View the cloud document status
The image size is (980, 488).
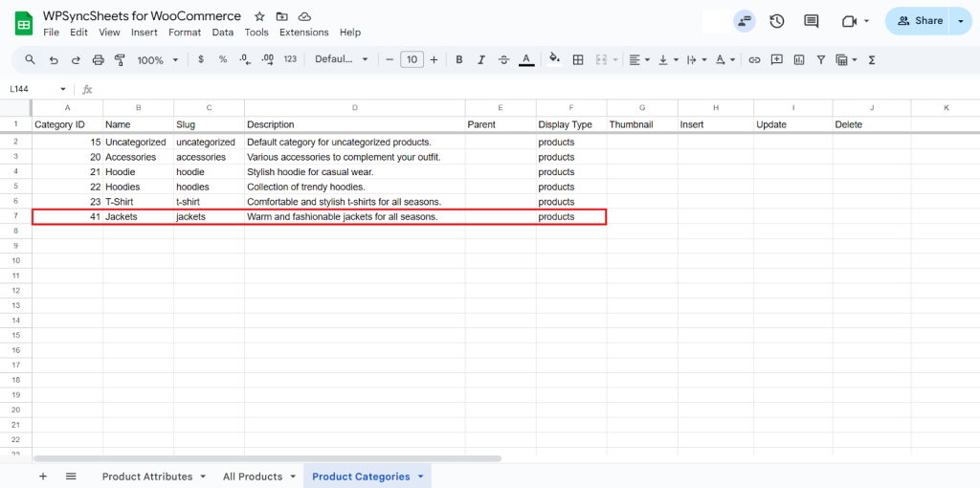pos(304,17)
